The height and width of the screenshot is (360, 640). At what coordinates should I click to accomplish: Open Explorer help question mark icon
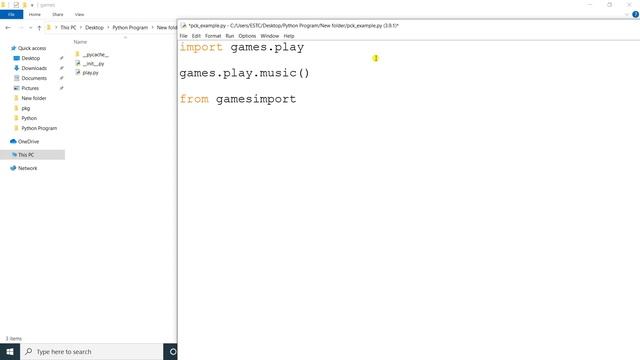point(635,14)
